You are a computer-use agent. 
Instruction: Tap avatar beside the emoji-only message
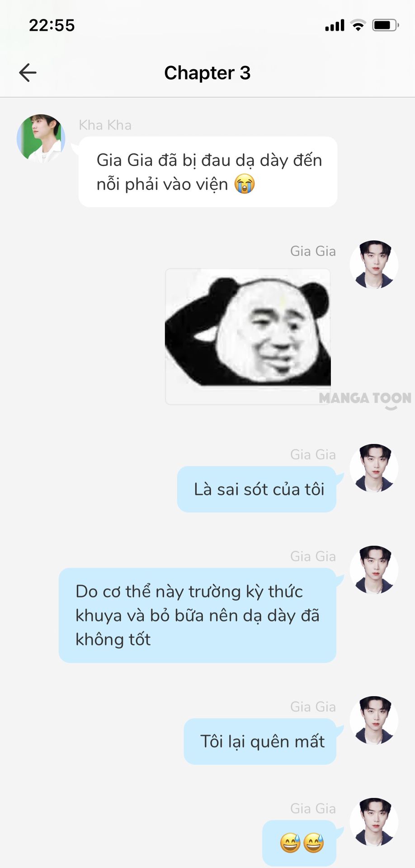(374, 822)
